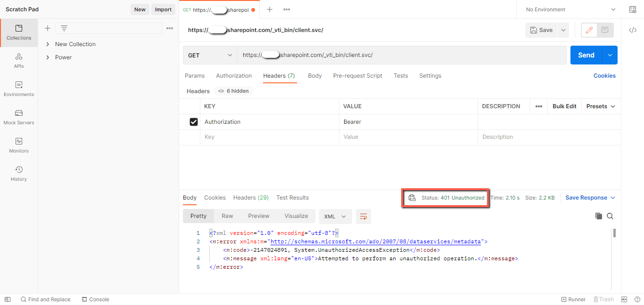Screen dimensions: 644x305
Task: Click the response body vertical scrollbar
Action: click(x=614, y=233)
